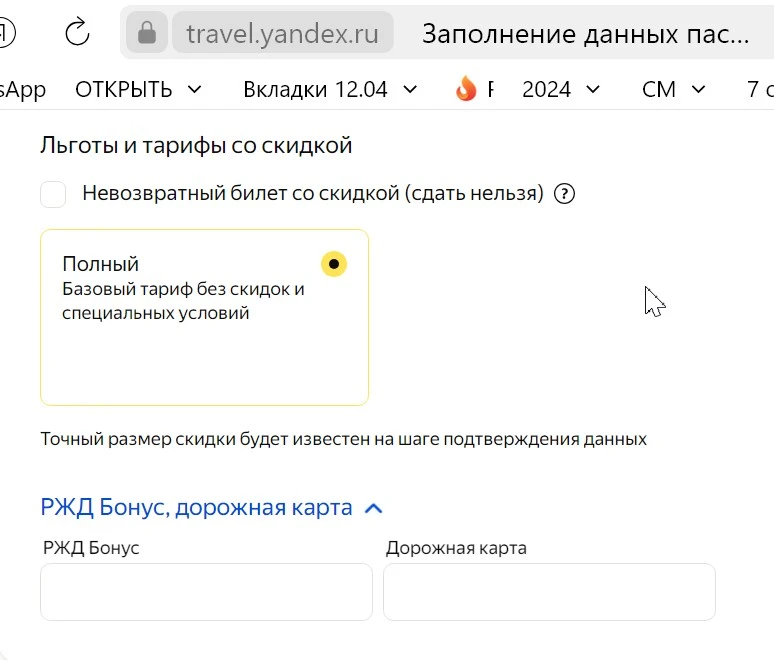Screen dimensions: 774x660
Task: Open the СМ bookmark folder dropdown
Action: pyautogui.click(x=673, y=89)
